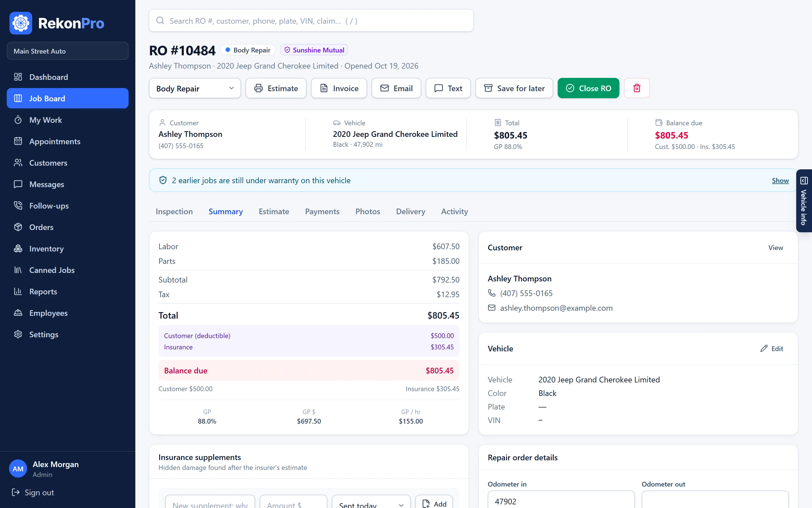Switch to the Inspection tab
This screenshot has height=508, width=812.
(x=174, y=211)
